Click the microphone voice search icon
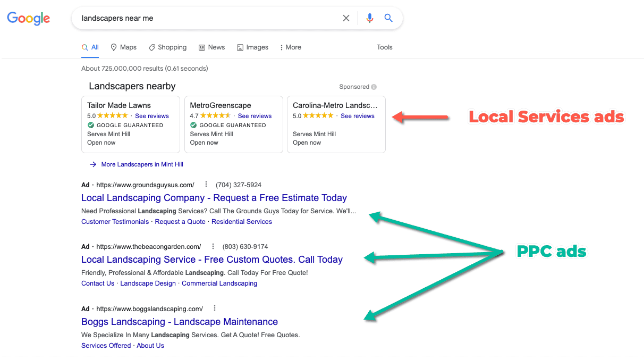The width and height of the screenshot is (644, 359). tap(369, 18)
